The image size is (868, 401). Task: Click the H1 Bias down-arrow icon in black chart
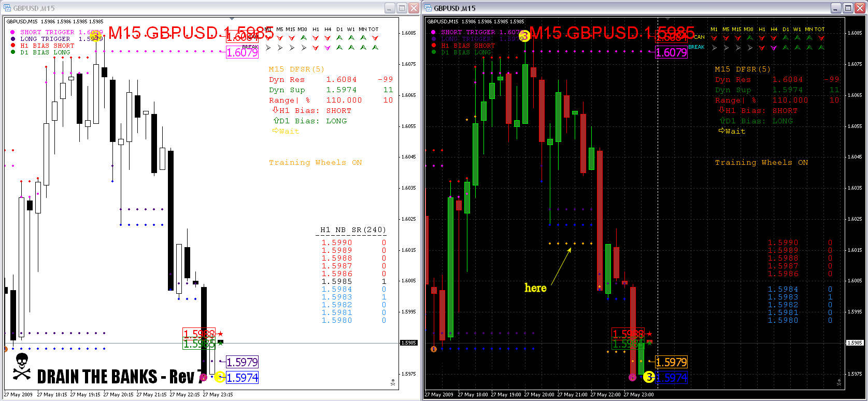click(721, 110)
